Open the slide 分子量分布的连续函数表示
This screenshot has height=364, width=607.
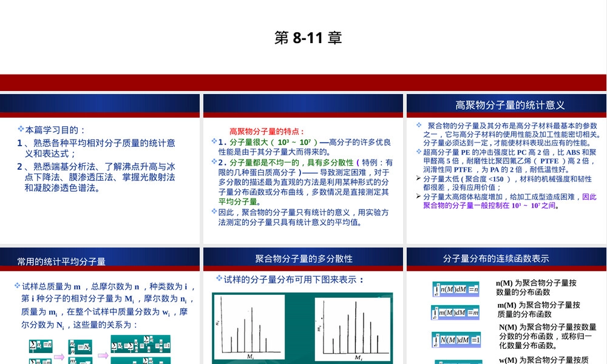506,306
